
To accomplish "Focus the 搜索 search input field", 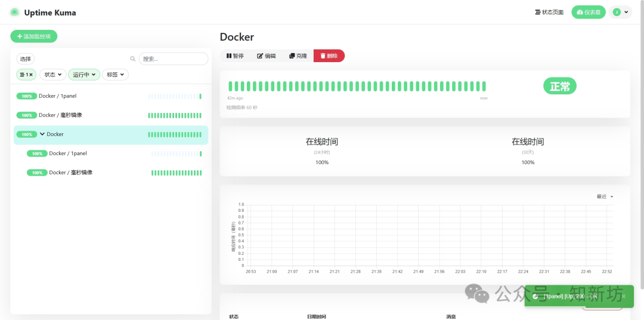I will pyautogui.click(x=174, y=59).
